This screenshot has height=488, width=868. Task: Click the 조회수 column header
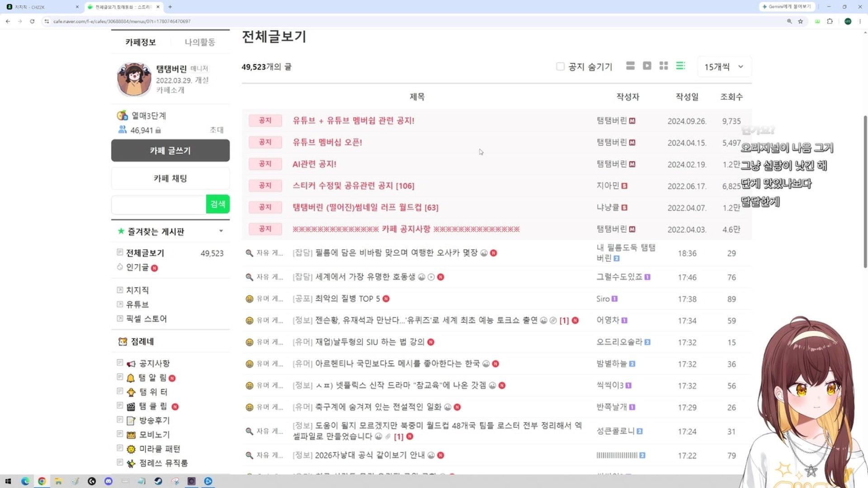click(x=731, y=97)
